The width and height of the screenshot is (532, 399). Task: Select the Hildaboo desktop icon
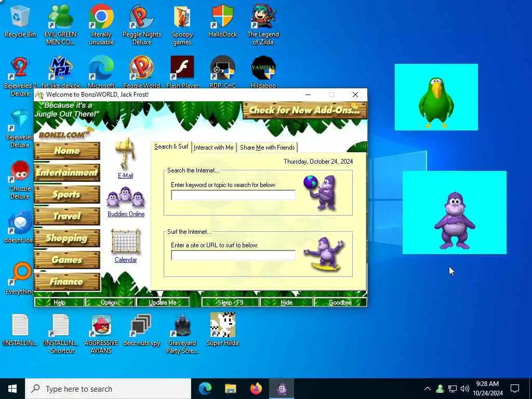(263, 72)
